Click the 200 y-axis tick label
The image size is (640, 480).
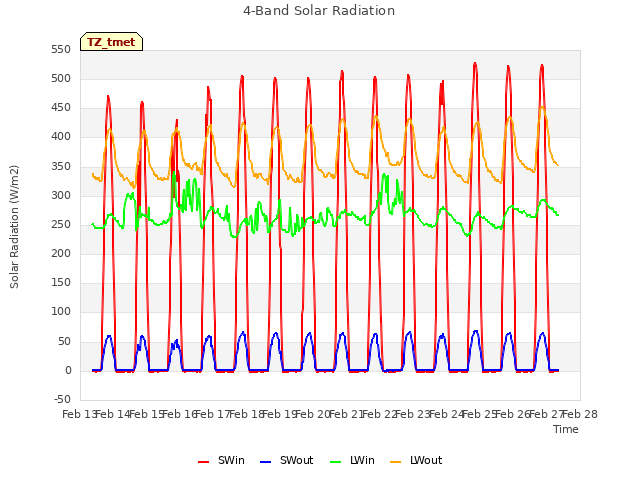[61, 253]
